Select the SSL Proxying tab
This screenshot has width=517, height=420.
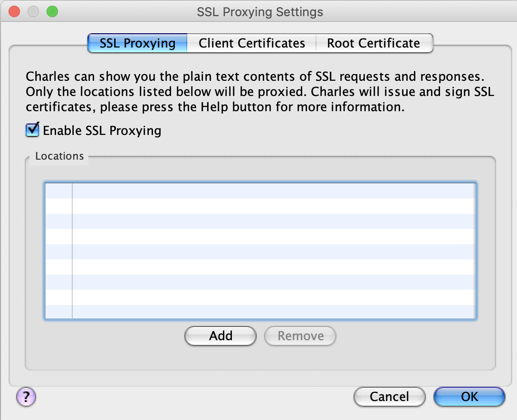pyautogui.click(x=137, y=43)
